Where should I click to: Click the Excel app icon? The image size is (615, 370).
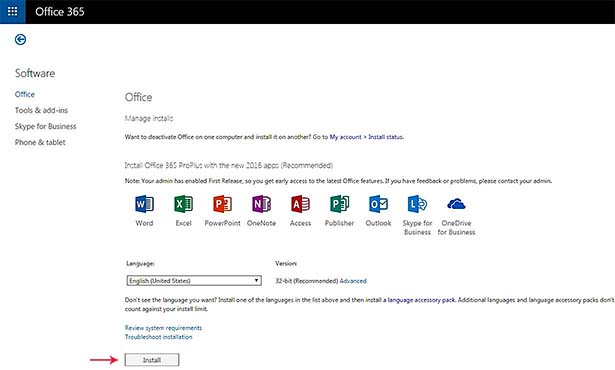pos(183,204)
